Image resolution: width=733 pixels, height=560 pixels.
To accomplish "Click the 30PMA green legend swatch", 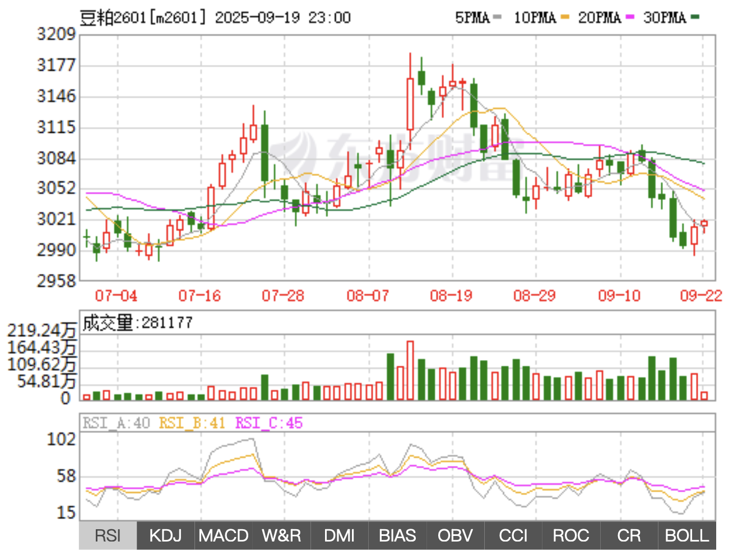I will pyautogui.click(x=695, y=18).
